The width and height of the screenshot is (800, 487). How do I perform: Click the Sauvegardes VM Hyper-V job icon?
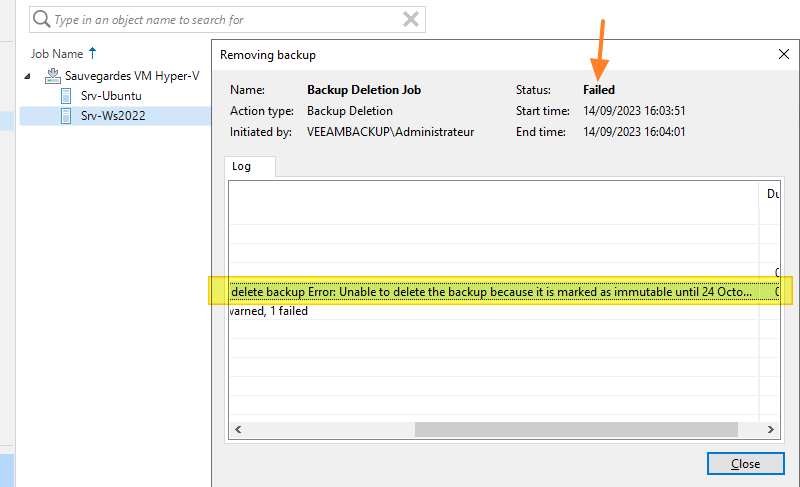[53, 75]
